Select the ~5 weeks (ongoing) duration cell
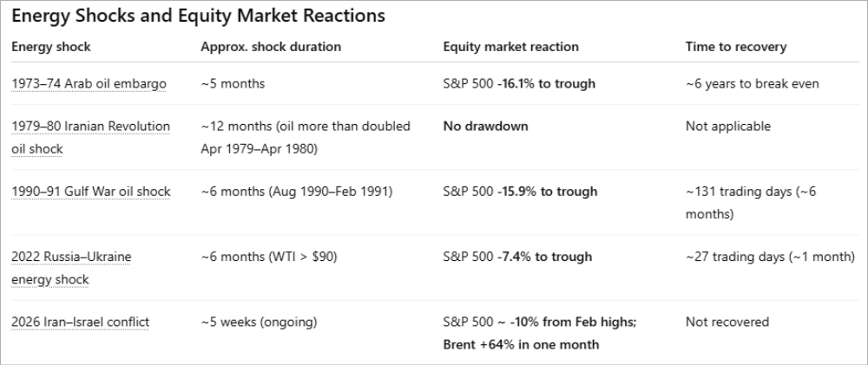This screenshot has height=365, width=868. click(259, 322)
